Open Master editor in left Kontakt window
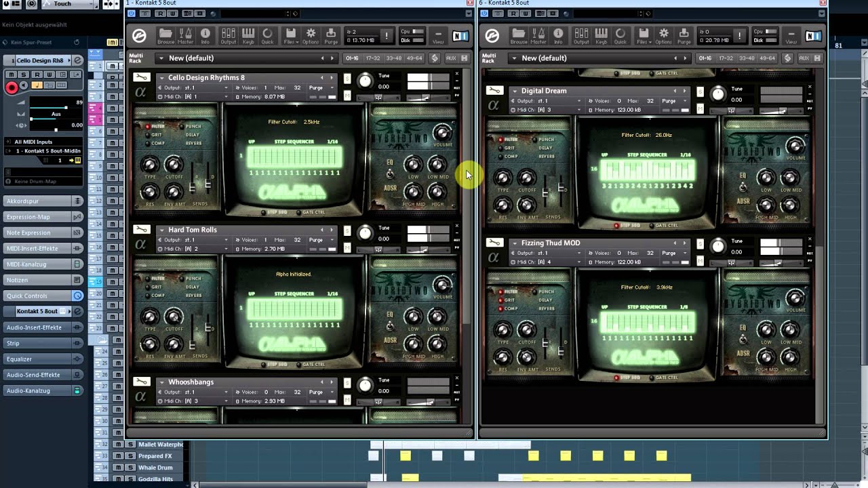 tap(186, 36)
